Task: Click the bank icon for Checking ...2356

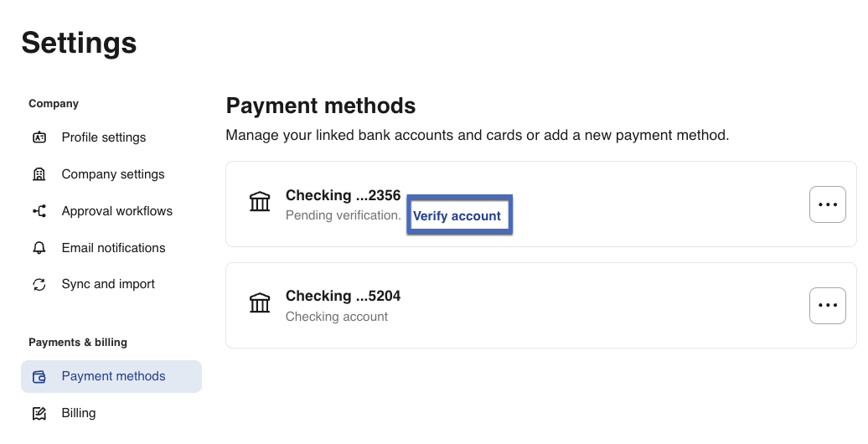Action: point(260,202)
